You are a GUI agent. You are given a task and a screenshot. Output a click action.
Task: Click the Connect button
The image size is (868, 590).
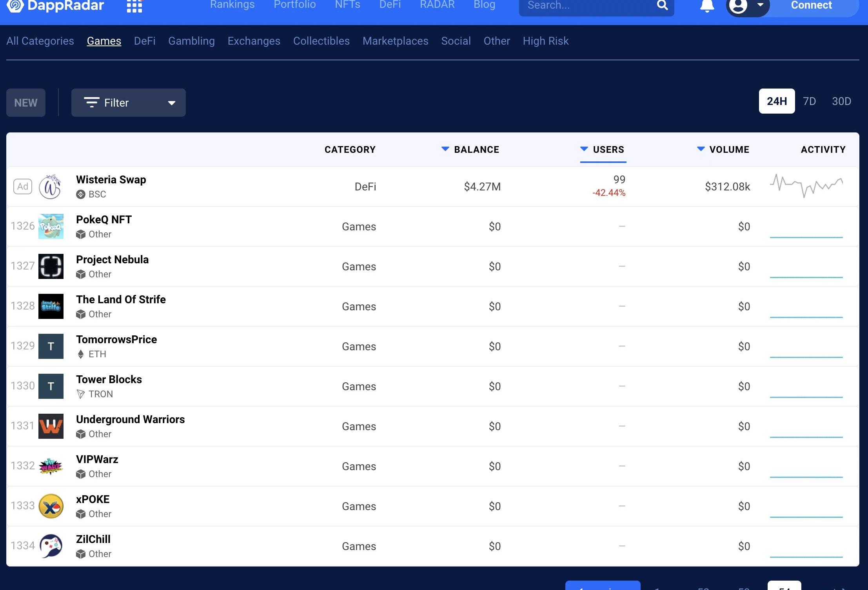click(811, 5)
